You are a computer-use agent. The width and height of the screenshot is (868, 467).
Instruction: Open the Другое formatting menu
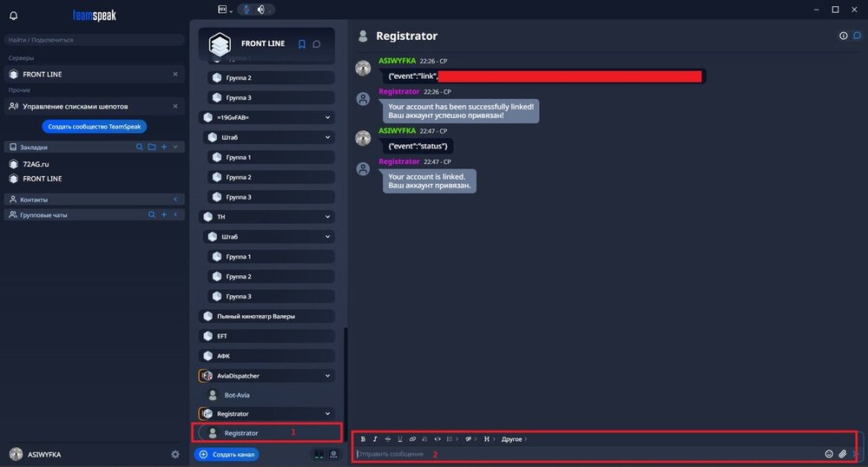pyautogui.click(x=514, y=439)
